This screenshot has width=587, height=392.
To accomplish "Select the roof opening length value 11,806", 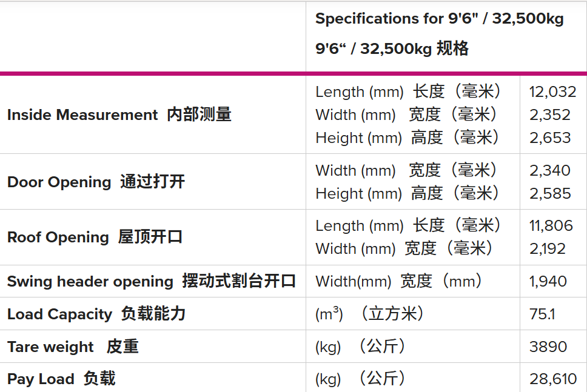I will tap(551, 225).
